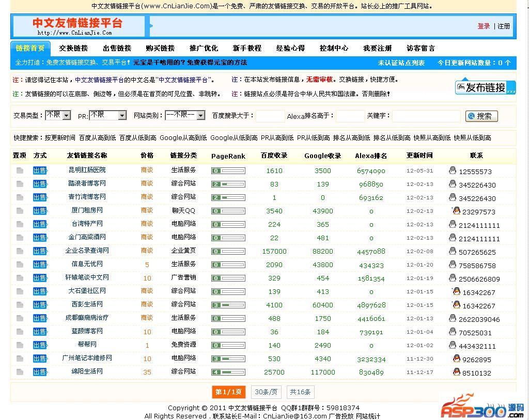Click the penguin QQ icon beside 9262895
The width and height of the screenshot is (529, 420).
456,358
